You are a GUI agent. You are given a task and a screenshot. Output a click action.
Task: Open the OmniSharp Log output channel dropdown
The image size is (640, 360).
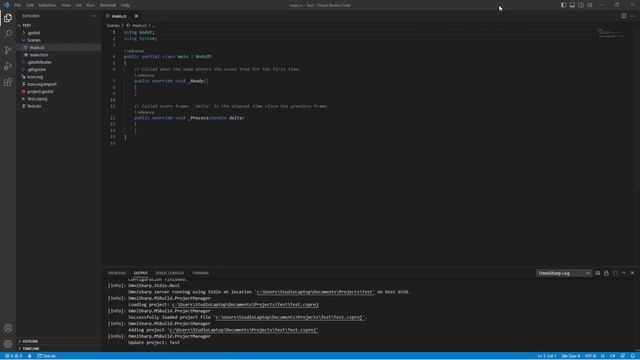(564, 273)
